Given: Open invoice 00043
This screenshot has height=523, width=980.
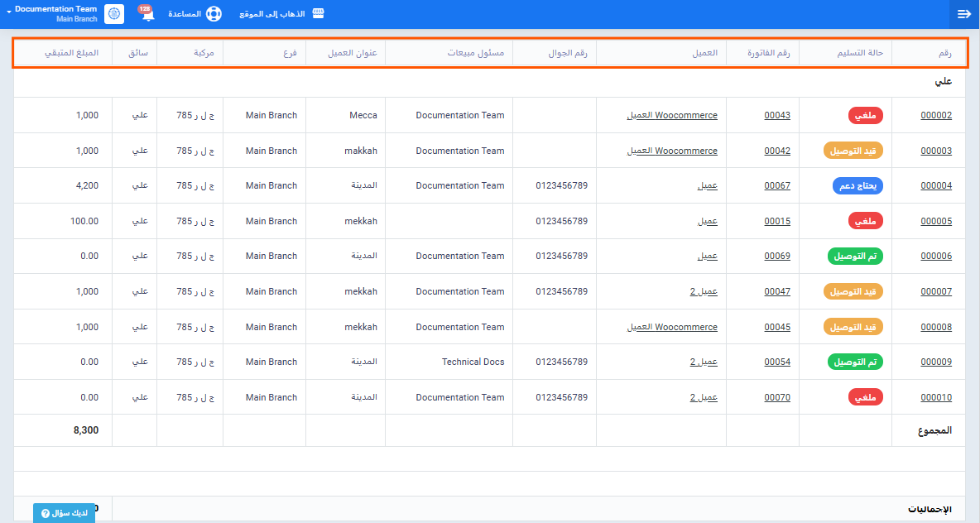Looking at the screenshot, I should click(777, 115).
